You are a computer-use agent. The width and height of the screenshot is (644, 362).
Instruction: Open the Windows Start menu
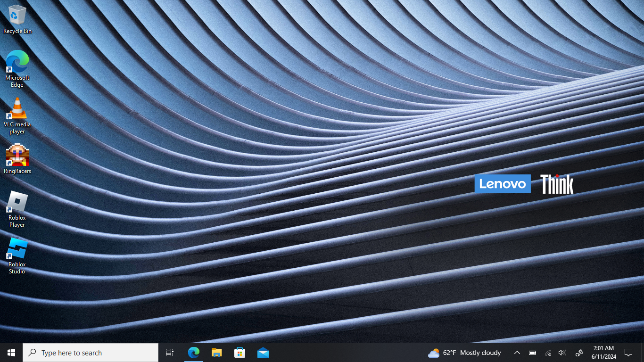click(x=11, y=353)
